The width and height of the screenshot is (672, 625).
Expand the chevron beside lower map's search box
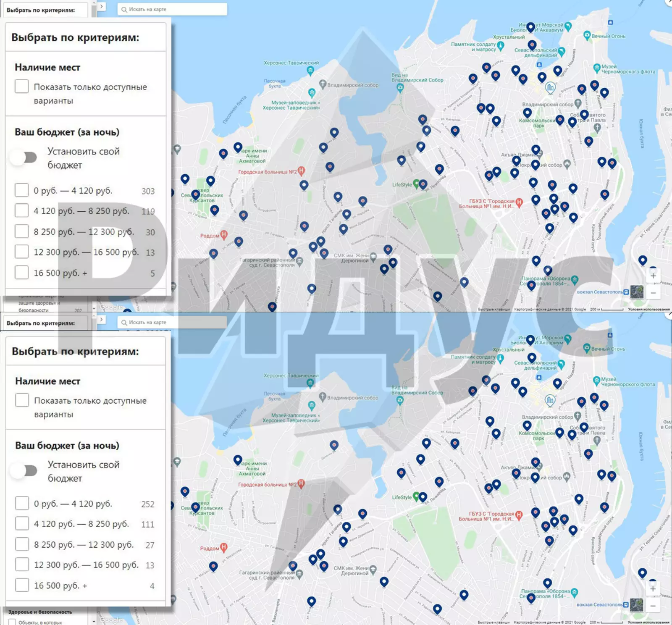(x=101, y=320)
